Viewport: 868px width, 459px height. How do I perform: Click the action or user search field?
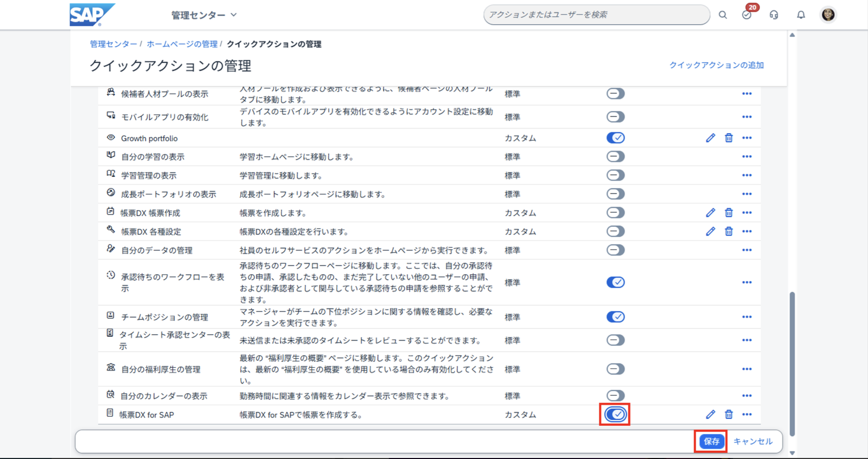595,15
